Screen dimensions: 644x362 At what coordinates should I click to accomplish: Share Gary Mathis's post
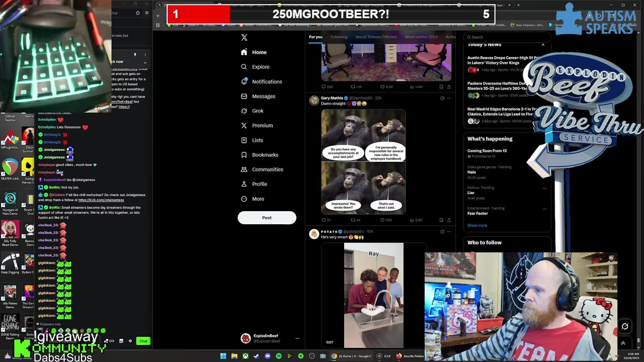pos(449,220)
